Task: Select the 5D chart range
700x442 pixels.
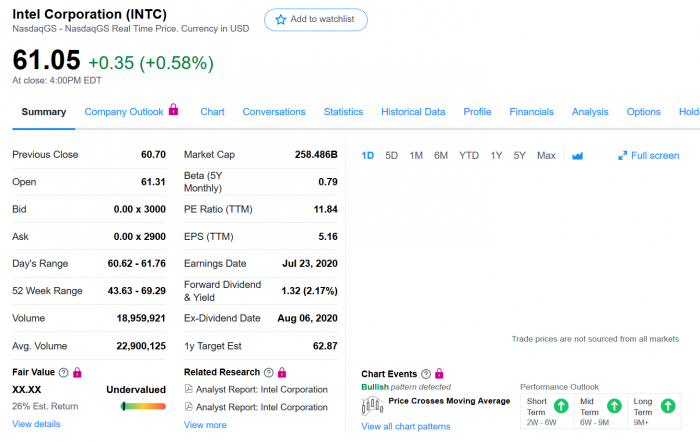Action: 391,156
